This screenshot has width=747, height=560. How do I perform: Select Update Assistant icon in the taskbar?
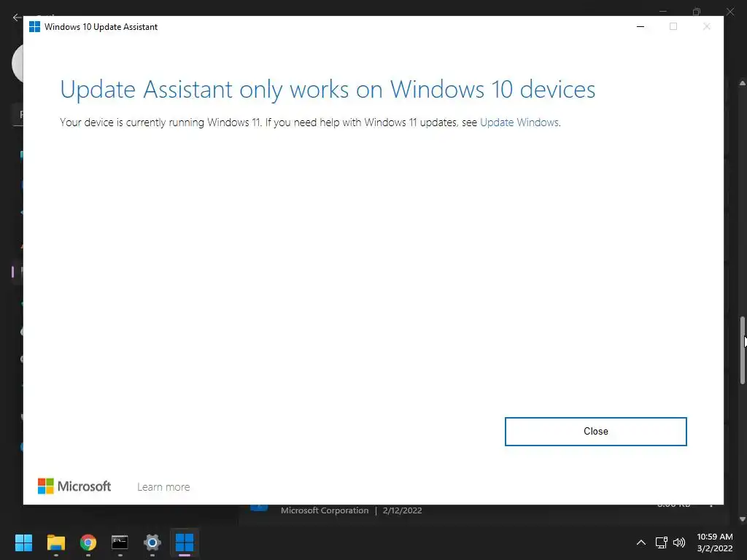pos(185,542)
